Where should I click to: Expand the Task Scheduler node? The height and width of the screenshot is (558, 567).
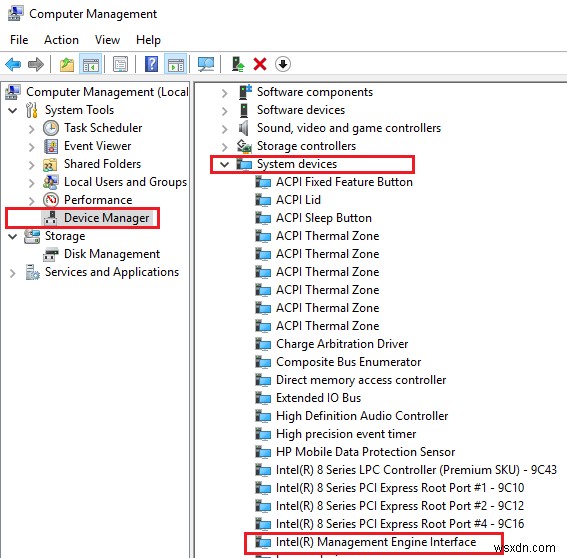pyautogui.click(x=31, y=129)
